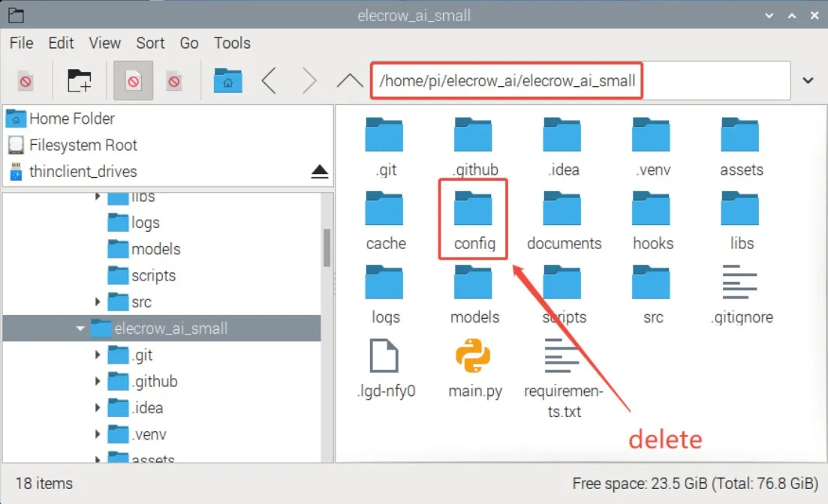Open the Tools menu
828x504 pixels.
(232, 43)
